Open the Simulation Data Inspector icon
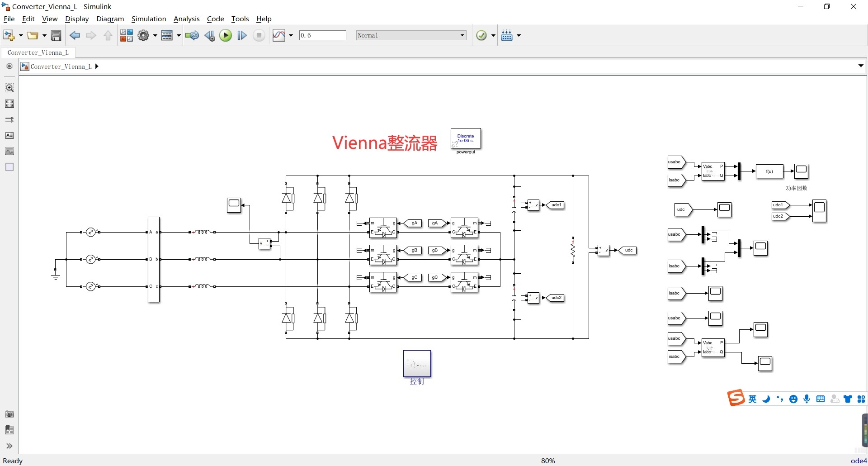Viewport: 868px width, 466px height. 279,35
